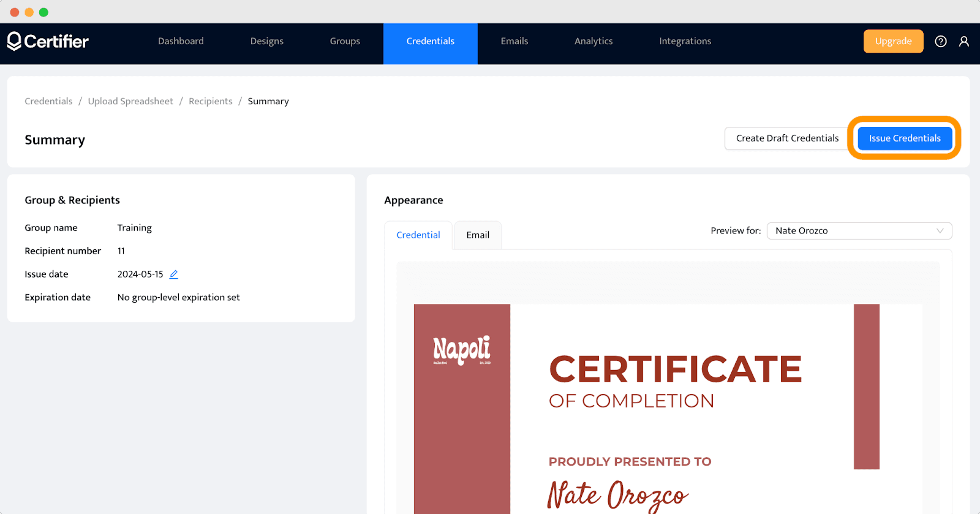Click the orange Upgrade button
980x514 pixels.
[x=894, y=41]
